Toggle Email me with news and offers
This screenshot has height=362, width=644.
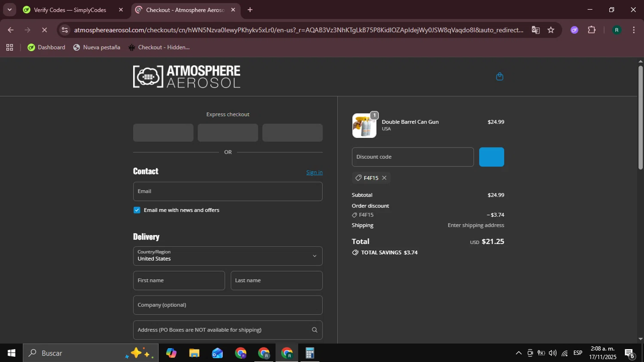click(x=137, y=210)
